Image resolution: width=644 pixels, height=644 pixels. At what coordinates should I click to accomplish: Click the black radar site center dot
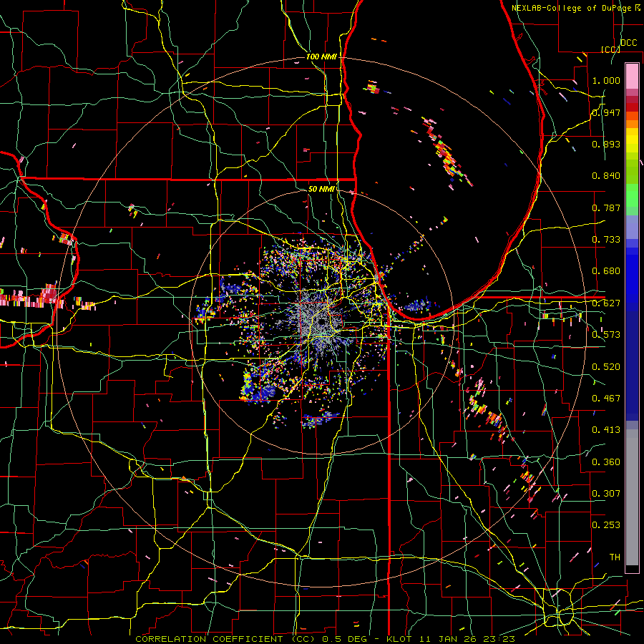(321, 321)
